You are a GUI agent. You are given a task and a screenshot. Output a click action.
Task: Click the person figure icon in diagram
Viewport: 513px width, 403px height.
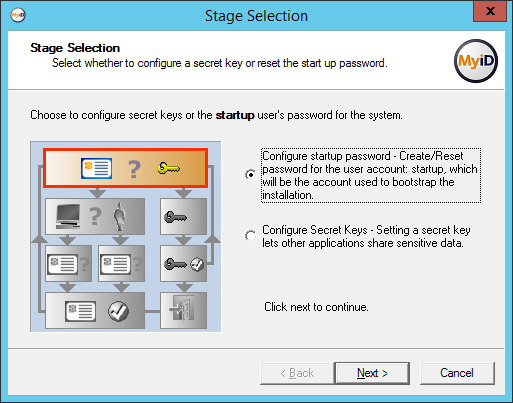tap(120, 216)
